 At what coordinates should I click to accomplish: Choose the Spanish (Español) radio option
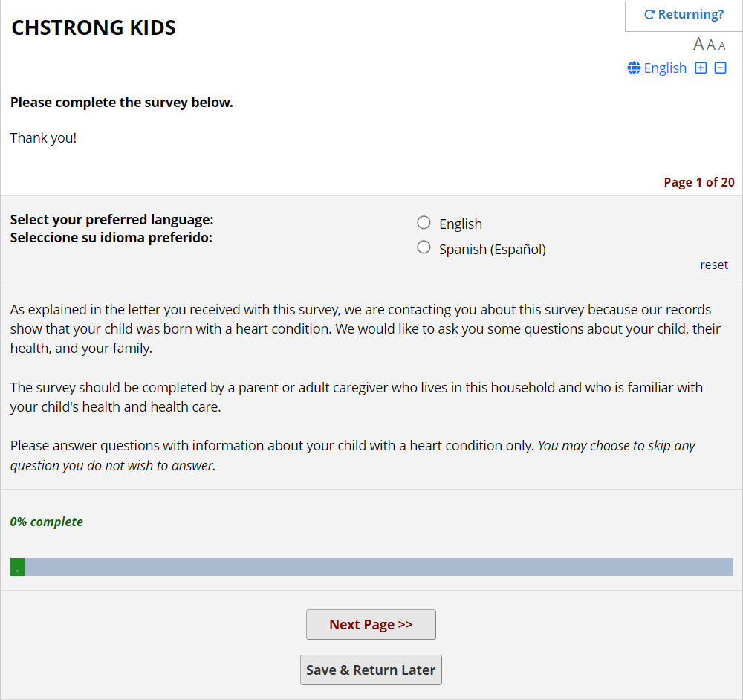(x=424, y=248)
